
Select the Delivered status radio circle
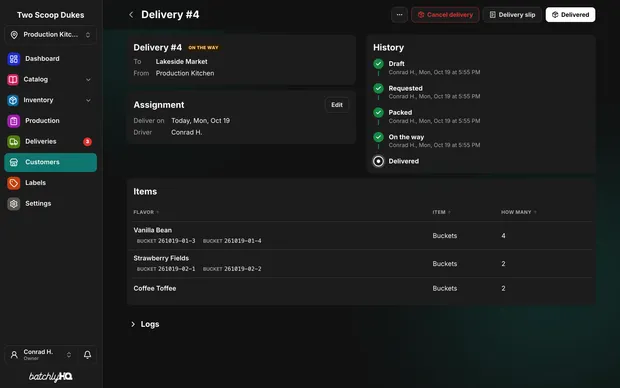[x=378, y=161]
